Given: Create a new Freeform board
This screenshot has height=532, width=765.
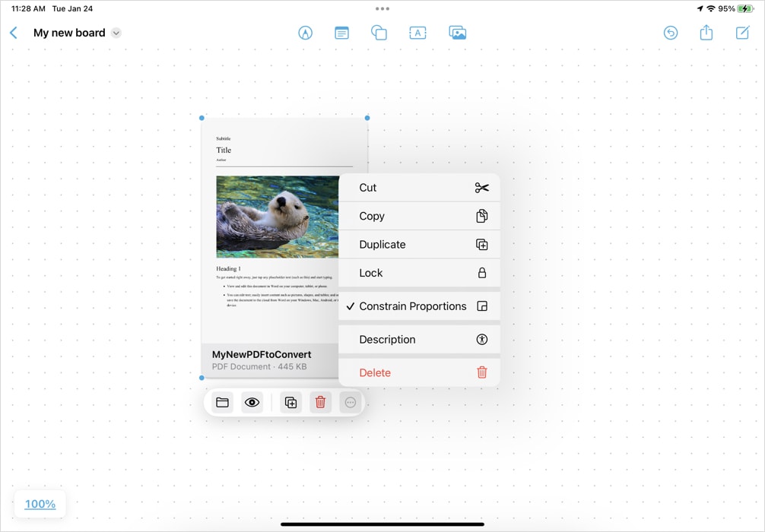Looking at the screenshot, I should (741, 33).
